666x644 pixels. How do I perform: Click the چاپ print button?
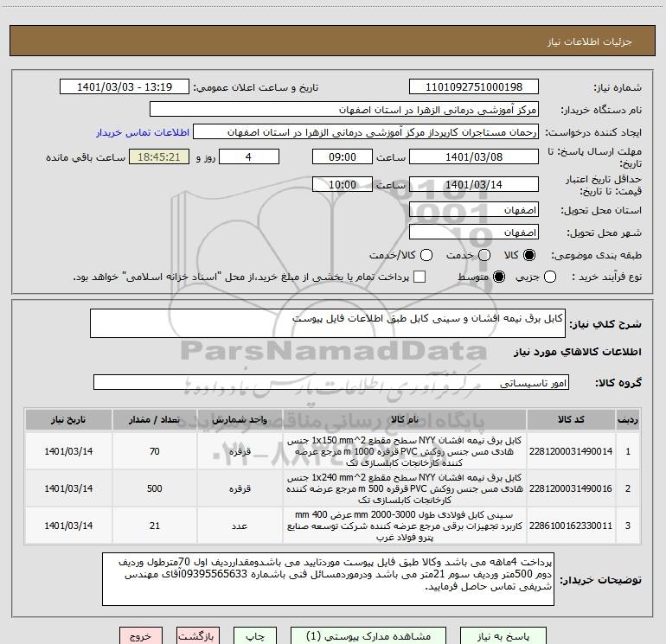255,636
